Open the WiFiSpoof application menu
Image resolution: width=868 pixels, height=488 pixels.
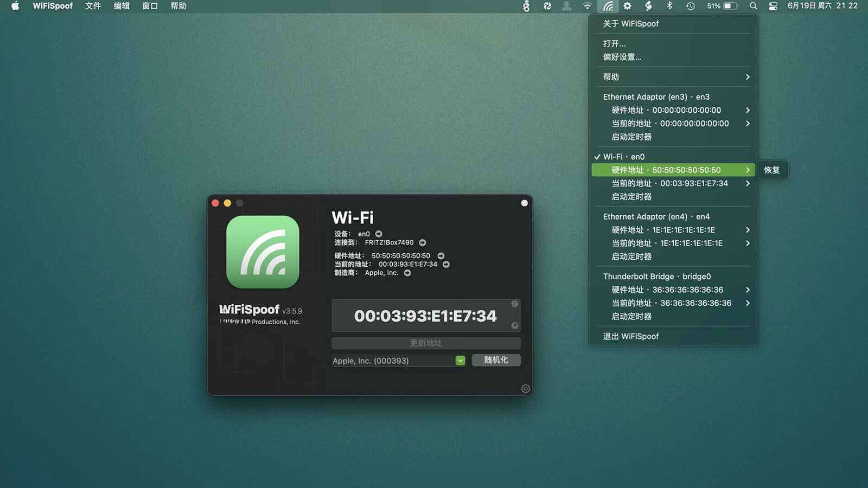(x=53, y=6)
